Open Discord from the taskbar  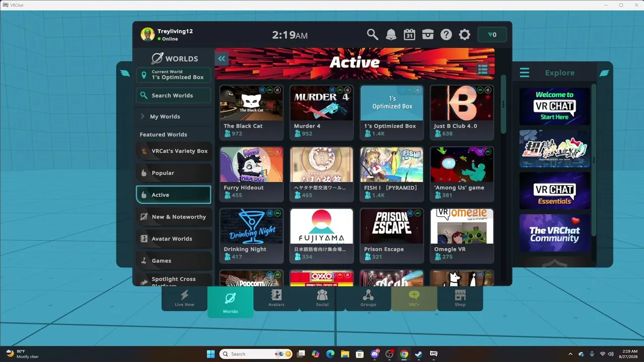click(x=374, y=354)
